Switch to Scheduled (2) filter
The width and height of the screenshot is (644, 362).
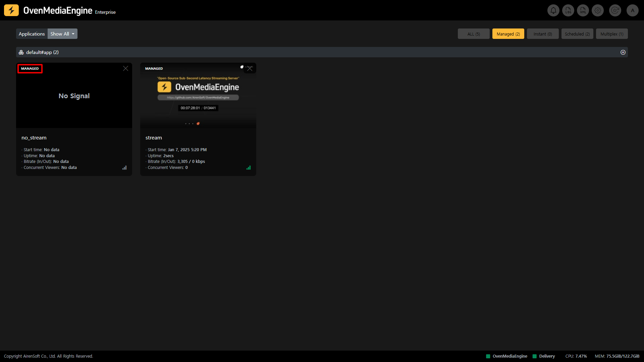(x=577, y=34)
